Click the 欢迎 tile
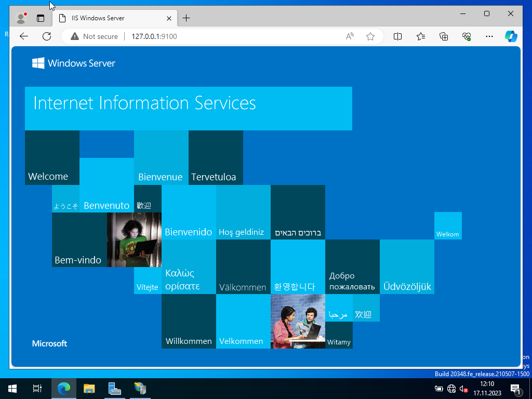 [366, 308]
